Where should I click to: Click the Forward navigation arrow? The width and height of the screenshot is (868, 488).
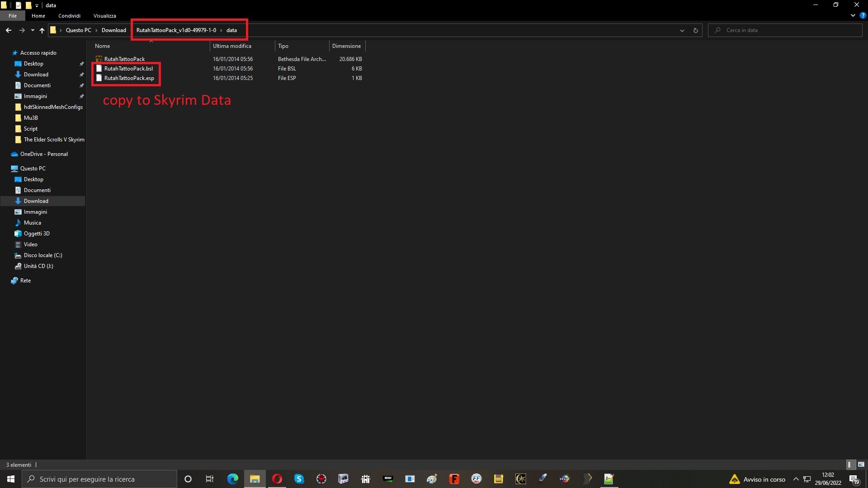coord(22,30)
